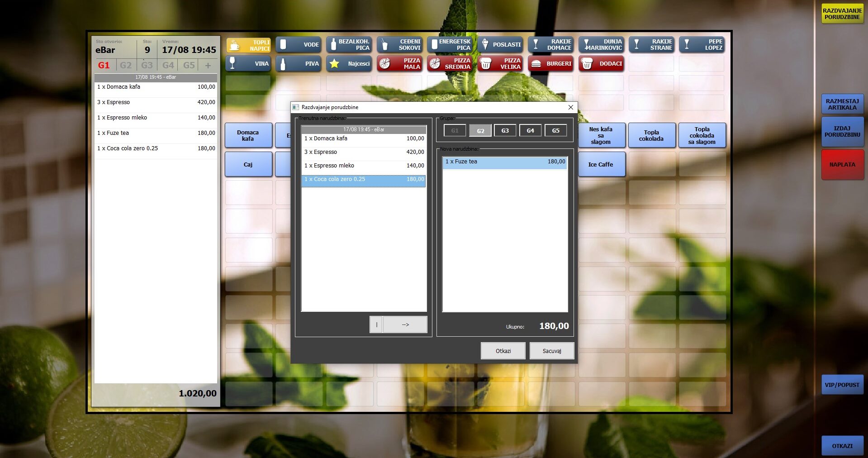The image size is (868, 458).
Task: Switch to the G1 order tab
Action: point(104,66)
